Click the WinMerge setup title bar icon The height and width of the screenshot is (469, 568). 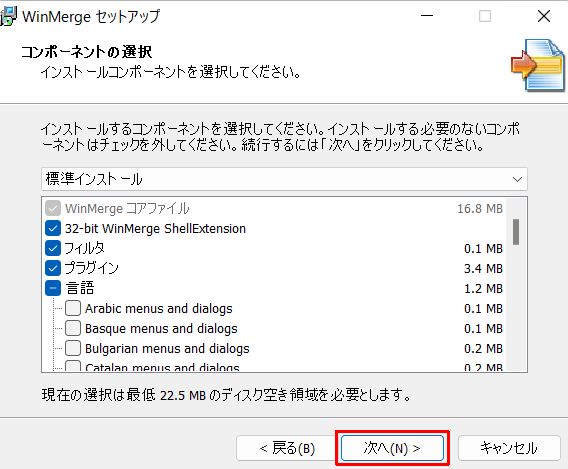[x=8, y=16]
